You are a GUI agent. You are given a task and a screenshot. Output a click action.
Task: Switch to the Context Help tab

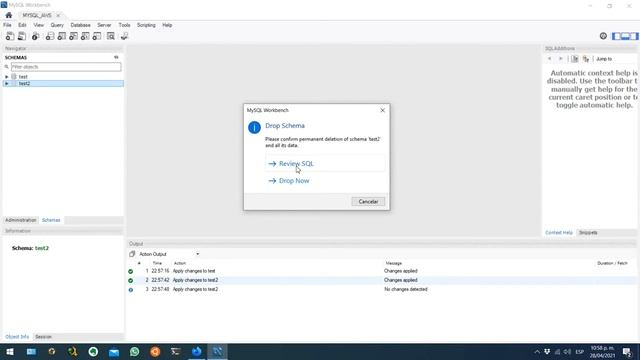click(x=559, y=233)
